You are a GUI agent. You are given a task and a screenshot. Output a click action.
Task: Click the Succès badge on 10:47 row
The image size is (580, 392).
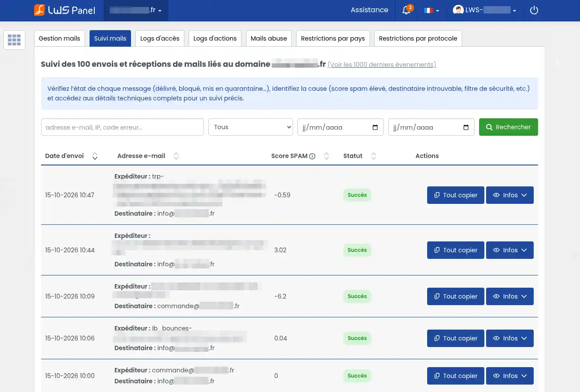(357, 195)
